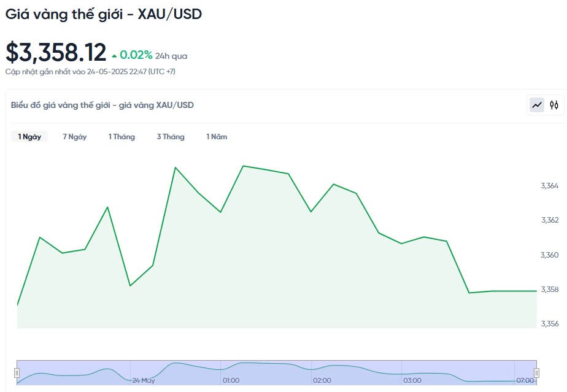Click the green up-arrow price change indicator
This screenshot has height=392, width=567.
click(x=114, y=56)
